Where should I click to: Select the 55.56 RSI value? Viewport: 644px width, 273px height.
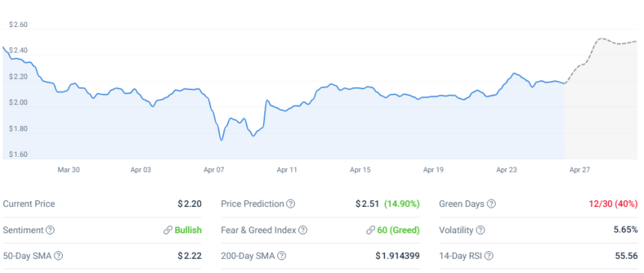point(626,256)
